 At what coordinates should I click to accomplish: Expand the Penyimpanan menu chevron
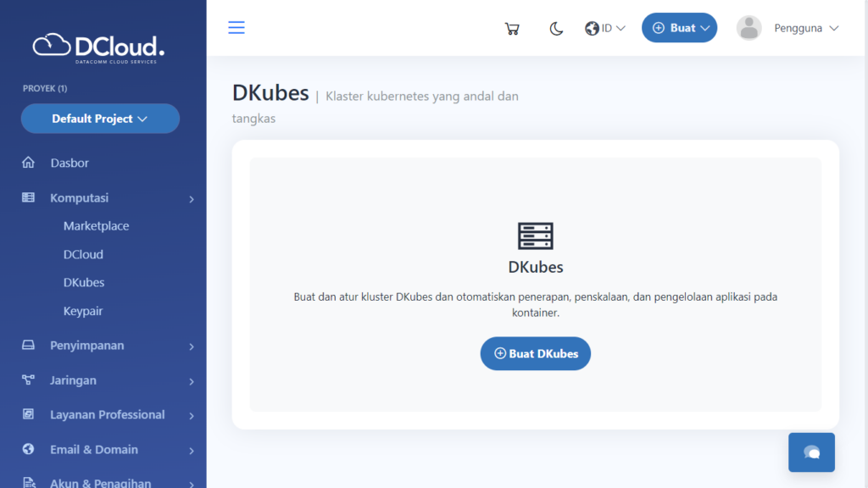[192, 347]
